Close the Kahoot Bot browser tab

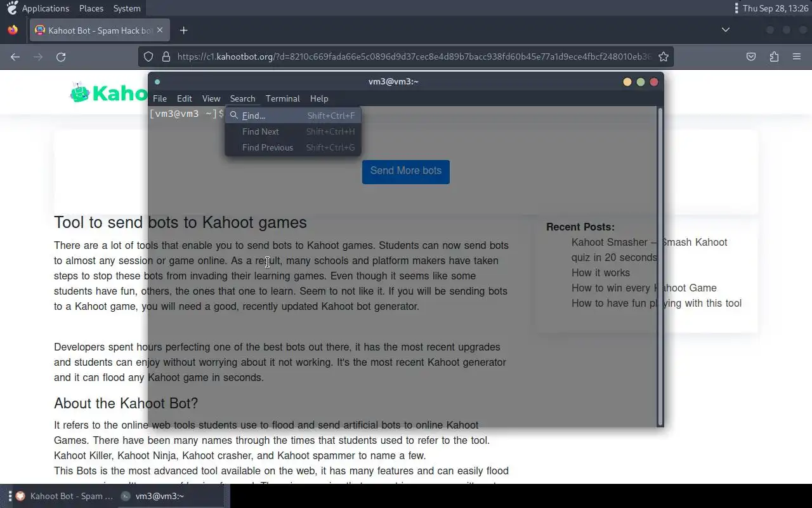(160, 30)
